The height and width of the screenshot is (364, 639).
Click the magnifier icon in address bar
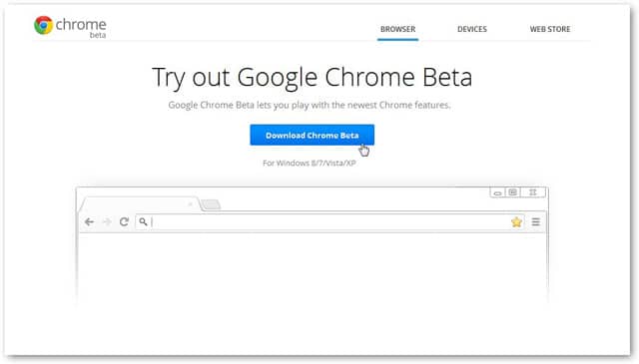(143, 222)
